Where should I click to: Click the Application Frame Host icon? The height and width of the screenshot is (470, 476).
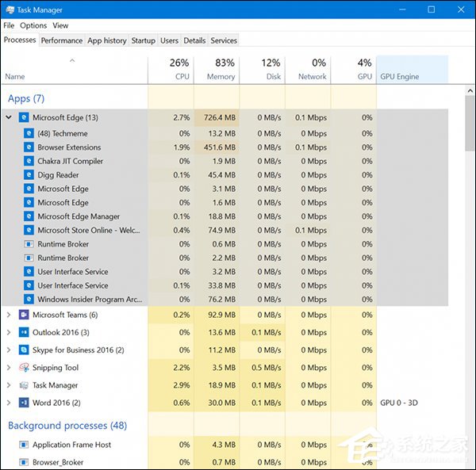click(x=24, y=445)
